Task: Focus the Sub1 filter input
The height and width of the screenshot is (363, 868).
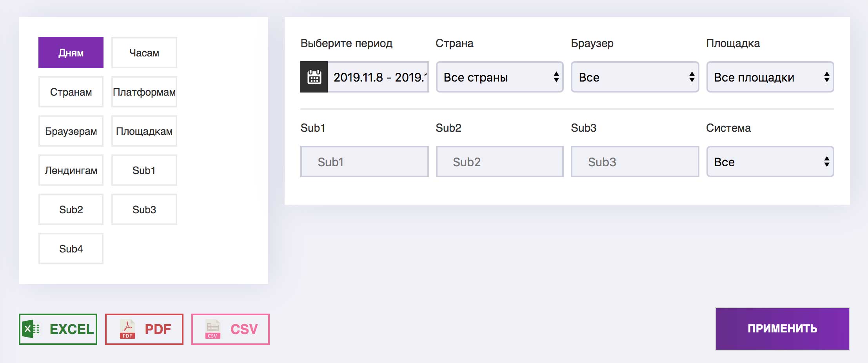Action: pyautogui.click(x=364, y=162)
